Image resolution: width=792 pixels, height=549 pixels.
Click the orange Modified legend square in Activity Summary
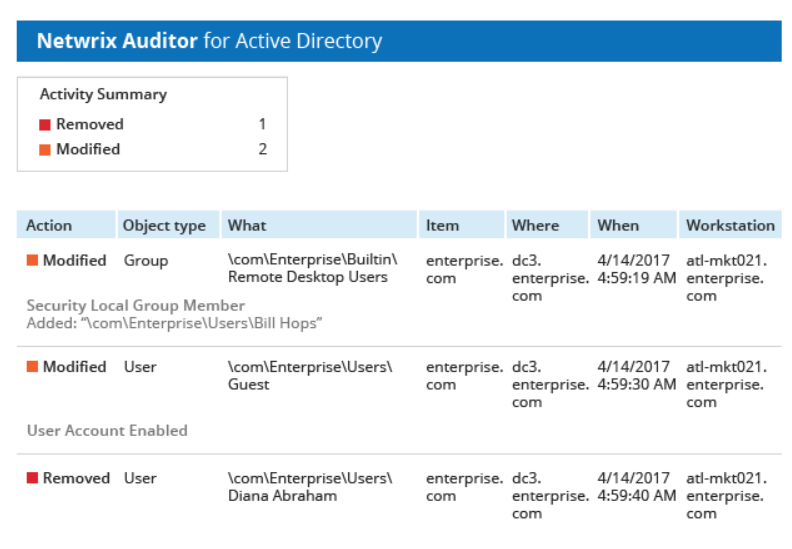(x=45, y=149)
